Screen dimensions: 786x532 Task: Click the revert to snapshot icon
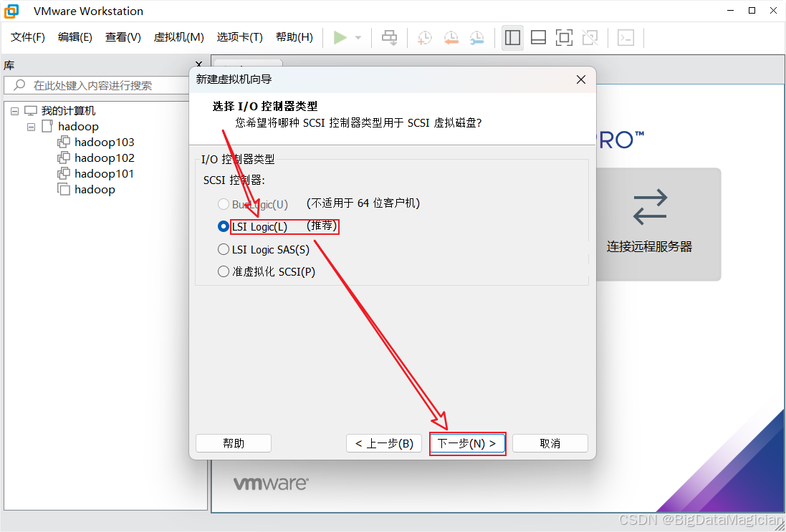(451, 37)
